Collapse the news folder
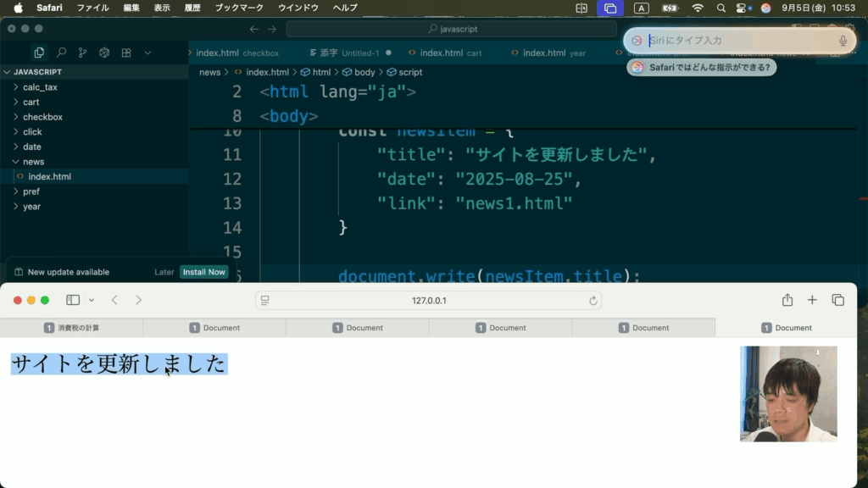This screenshot has width=868, height=488. pos(33,162)
